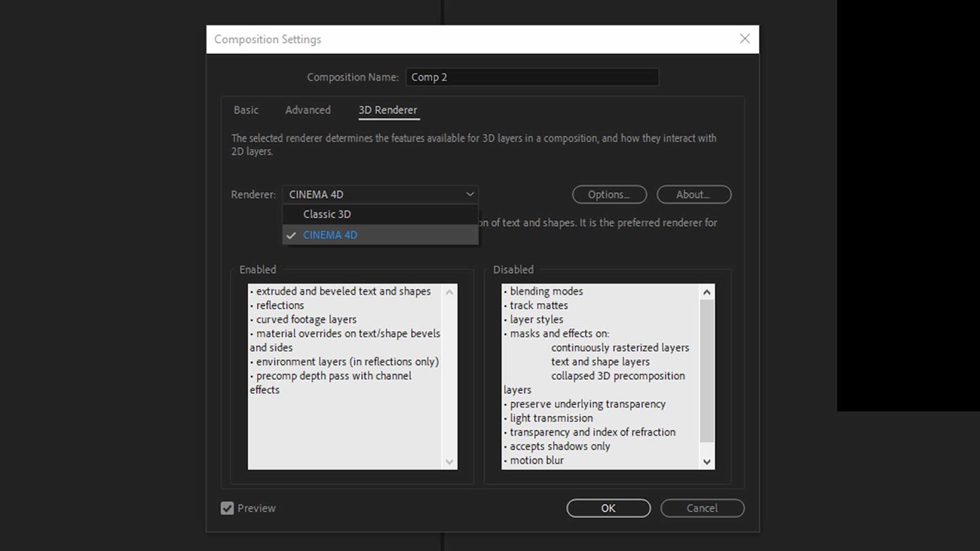Cancel the composition settings
The width and height of the screenshot is (980, 551).
point(702,508)
